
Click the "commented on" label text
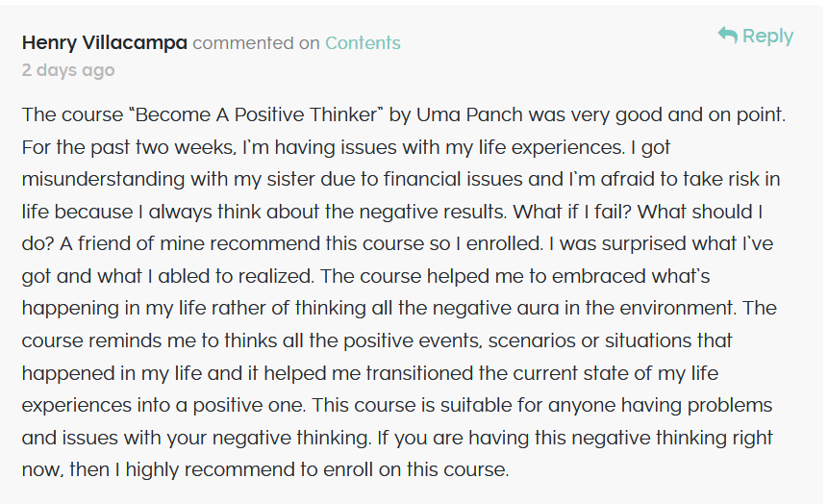[x=256, y=42]
